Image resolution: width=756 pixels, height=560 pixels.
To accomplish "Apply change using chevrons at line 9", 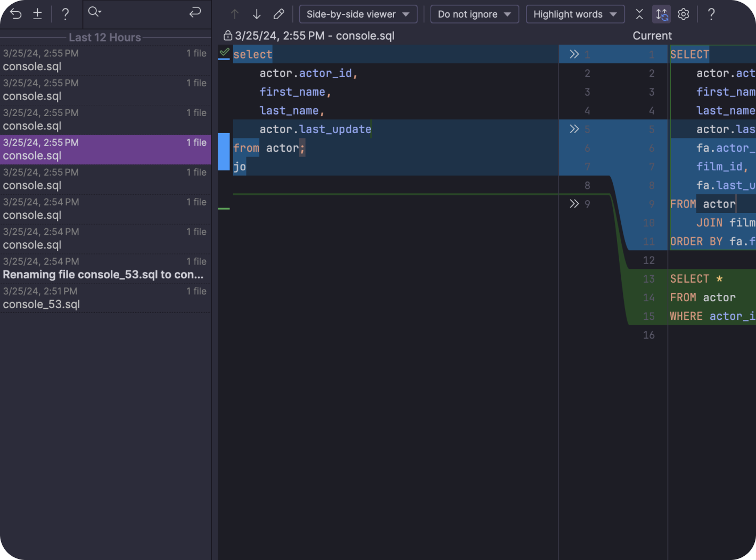I will (574, 204).
